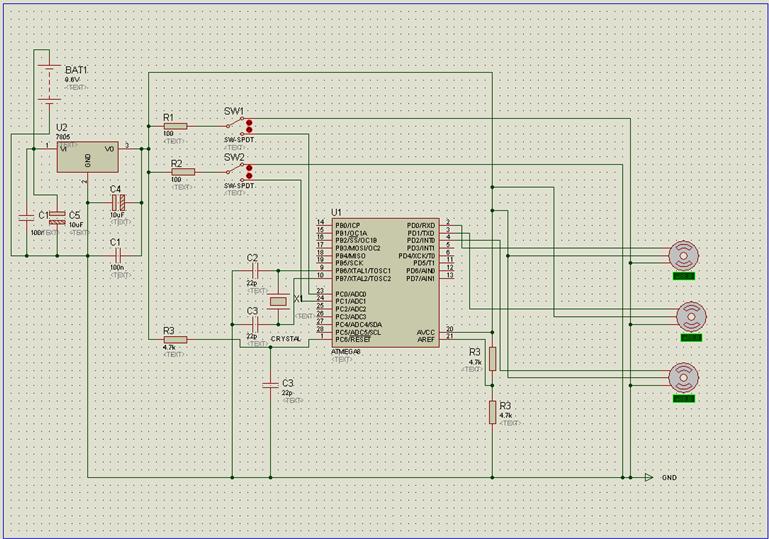
Task: Click the CRYSTAL value text
Action: coord(285,339)
